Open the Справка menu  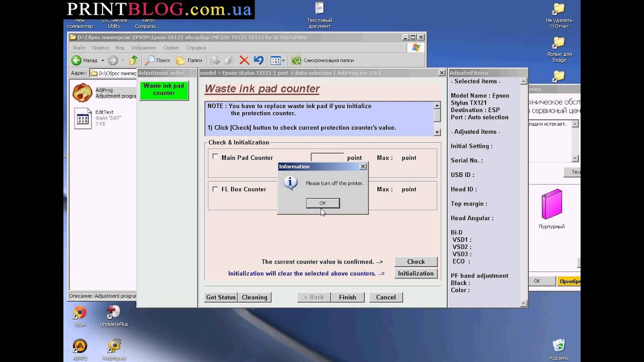[x=196, y=48]
